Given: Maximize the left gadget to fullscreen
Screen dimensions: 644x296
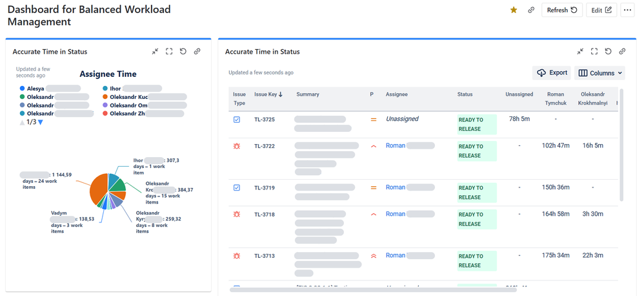Looking at the screenshot, I should coord(169,52).
